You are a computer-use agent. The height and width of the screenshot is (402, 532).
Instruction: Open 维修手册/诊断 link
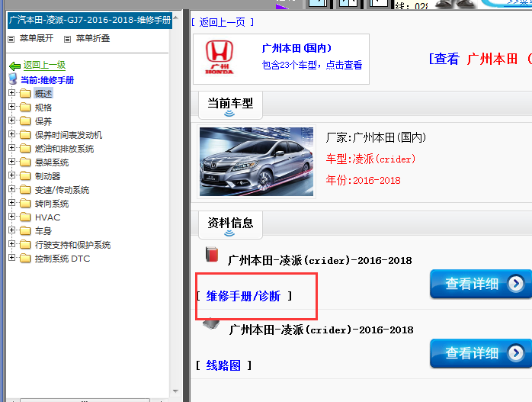coord(243,296)
